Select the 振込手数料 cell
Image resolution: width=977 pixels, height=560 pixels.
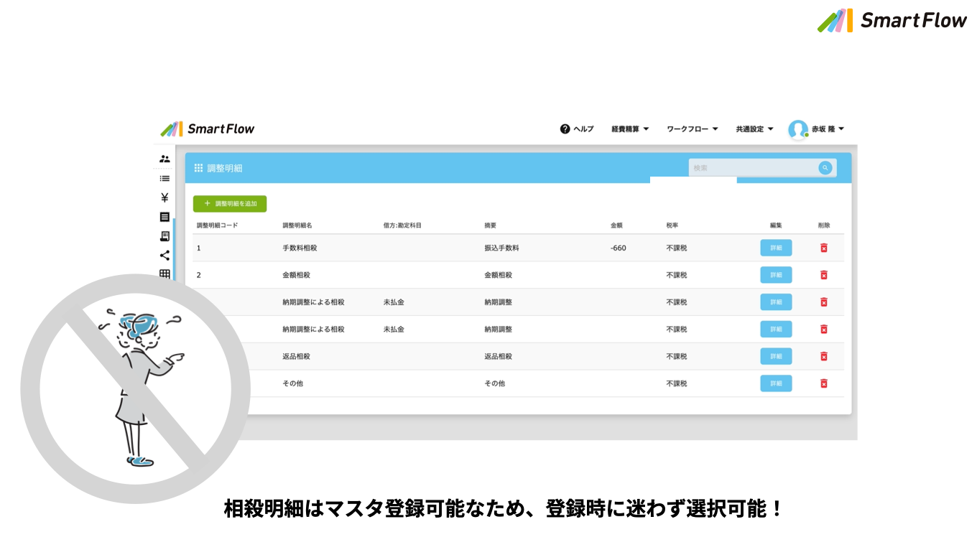501,248
